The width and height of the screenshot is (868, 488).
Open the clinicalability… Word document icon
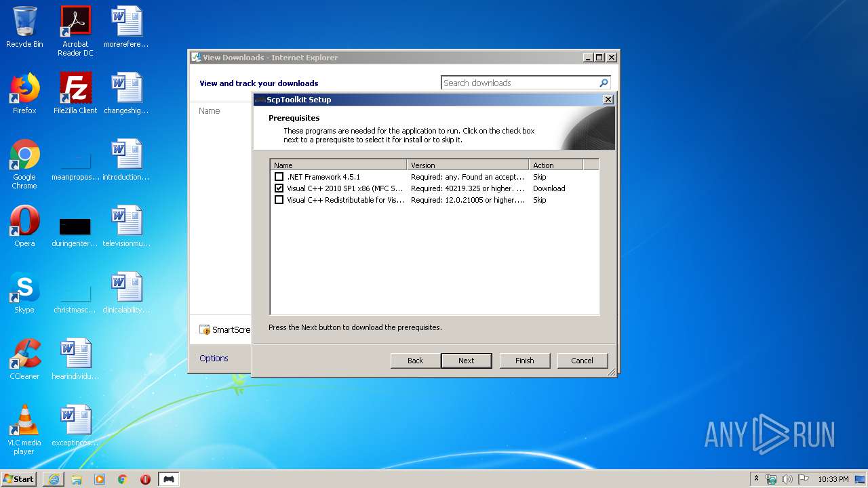[126, 293]
